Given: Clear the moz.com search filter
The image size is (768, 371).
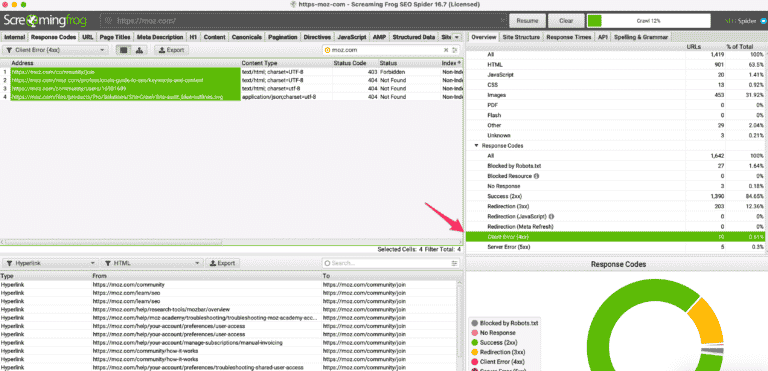Looking at the screenshot, I should tap(446, 50).
